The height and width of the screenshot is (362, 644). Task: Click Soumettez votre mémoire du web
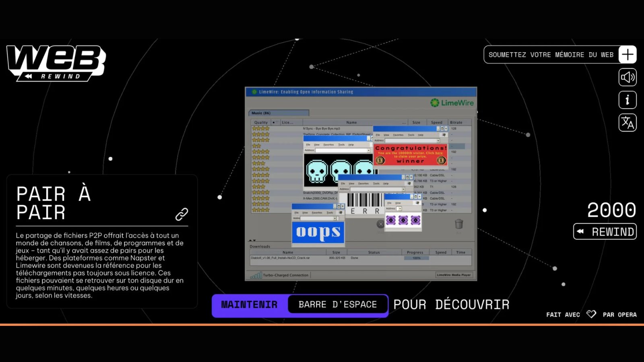[551, 55]
